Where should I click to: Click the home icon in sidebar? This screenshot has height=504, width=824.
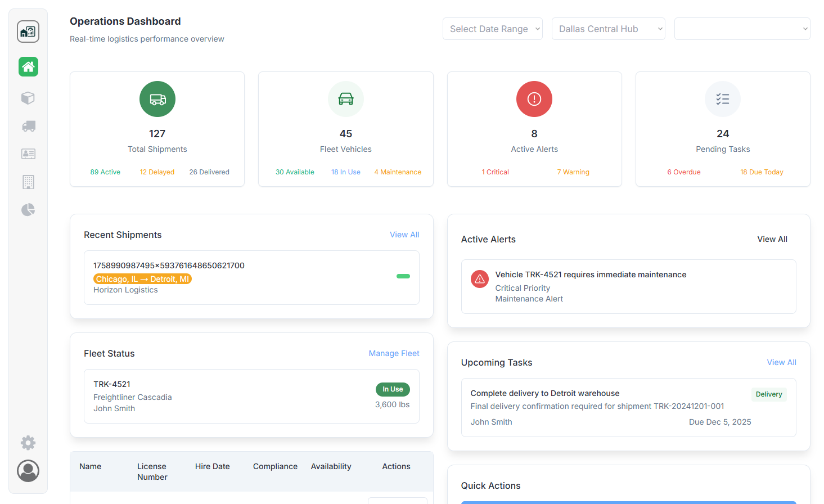coord(28,67)
